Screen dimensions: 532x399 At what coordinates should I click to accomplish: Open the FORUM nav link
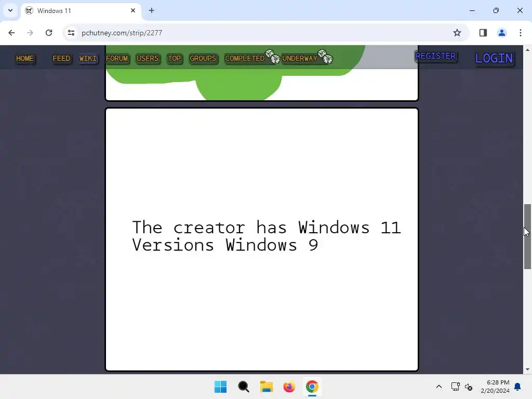[117, 58]
